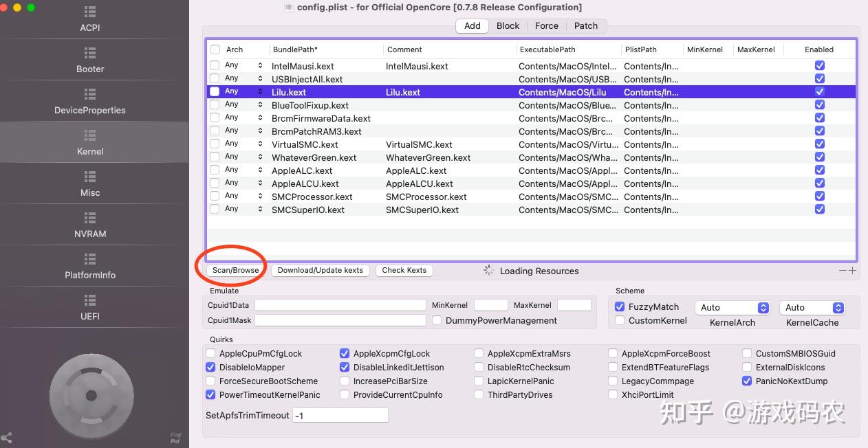The image size is (868, 448).
Task: Click the Cpuid1Mask input field
Action: click(340, 320)
